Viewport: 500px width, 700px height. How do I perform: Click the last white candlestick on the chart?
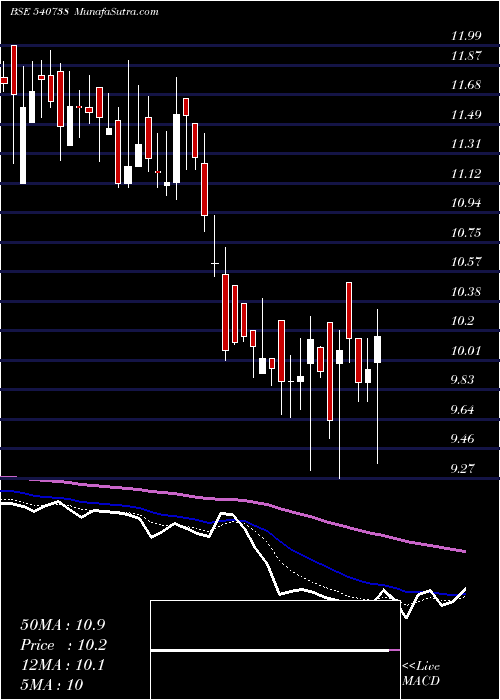point(378,350)
